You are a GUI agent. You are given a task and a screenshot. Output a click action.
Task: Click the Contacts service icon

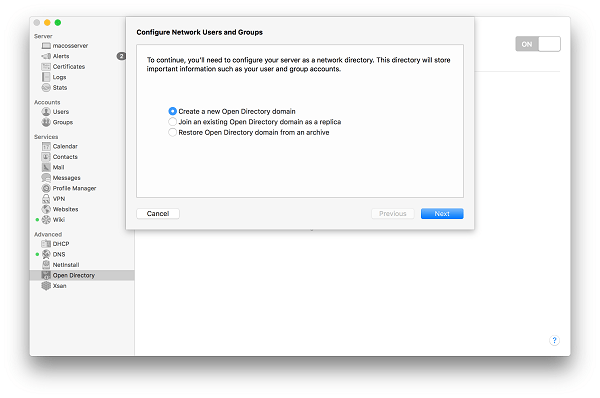click(x=46, y=157)
